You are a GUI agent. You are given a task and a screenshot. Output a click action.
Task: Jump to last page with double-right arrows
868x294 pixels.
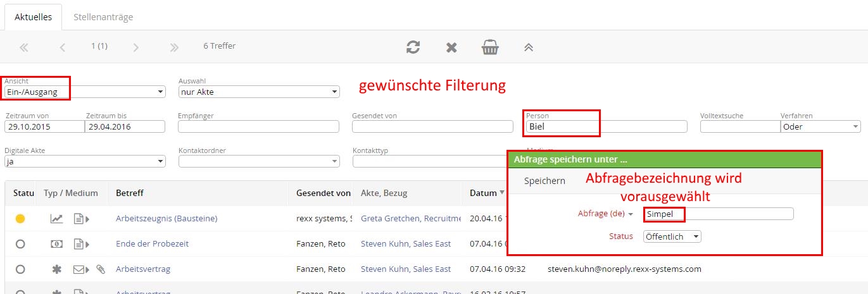[175, 47]
